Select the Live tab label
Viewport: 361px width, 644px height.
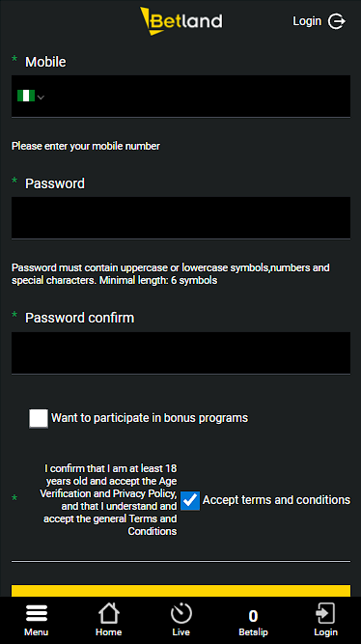click(x=181, y=632)
